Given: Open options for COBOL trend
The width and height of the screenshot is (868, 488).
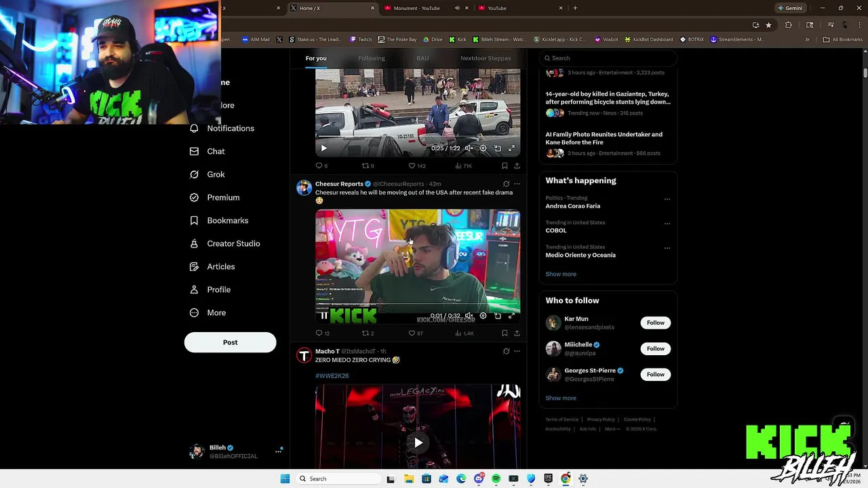Looking at the screenshot, I should pyautogui.click(x=667, y=224).
